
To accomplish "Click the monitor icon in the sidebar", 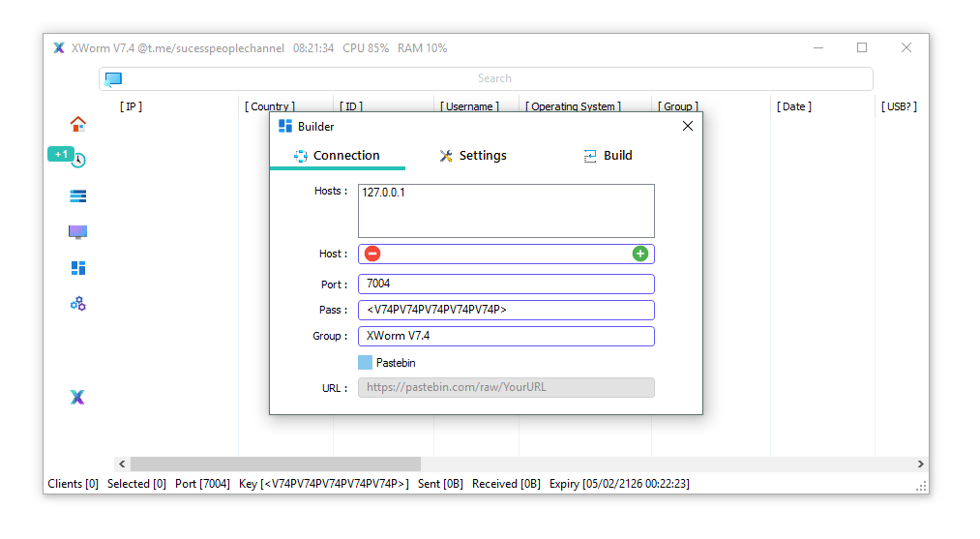I will [x=78, y=232].
